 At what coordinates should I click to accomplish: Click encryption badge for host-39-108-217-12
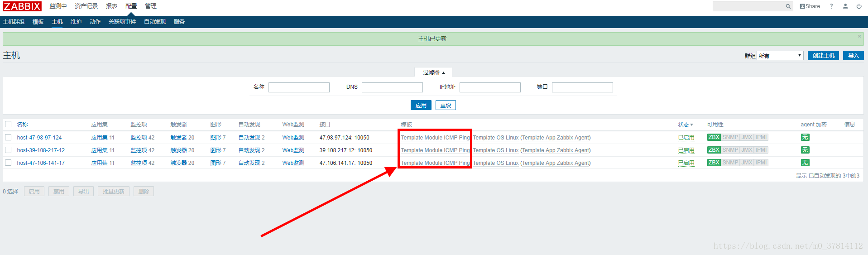tap(805, 150)
